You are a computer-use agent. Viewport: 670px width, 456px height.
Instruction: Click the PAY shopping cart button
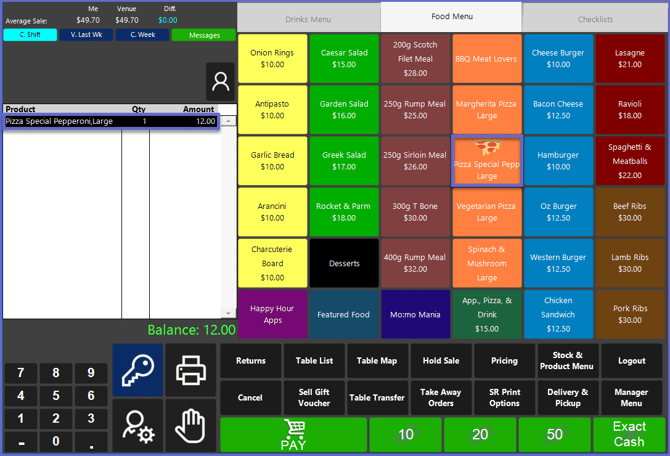click(x=293, y=435)
